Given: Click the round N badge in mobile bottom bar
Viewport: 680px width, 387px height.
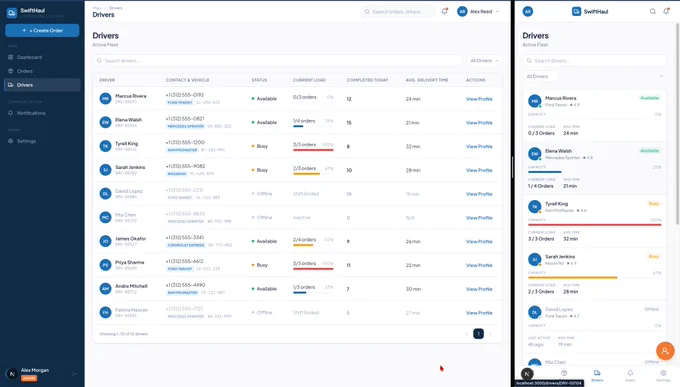Looking at the screenshot, I should (527, 374).
